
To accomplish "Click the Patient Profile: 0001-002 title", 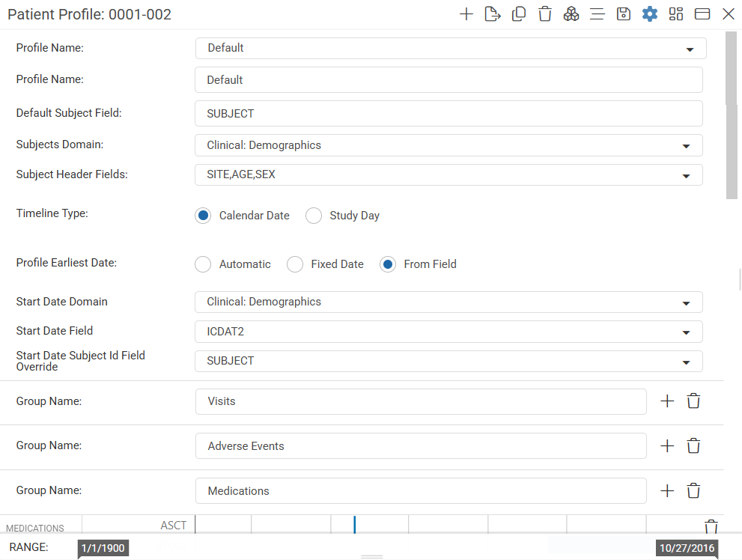I will pyautogui.click(x=89, y=15).
